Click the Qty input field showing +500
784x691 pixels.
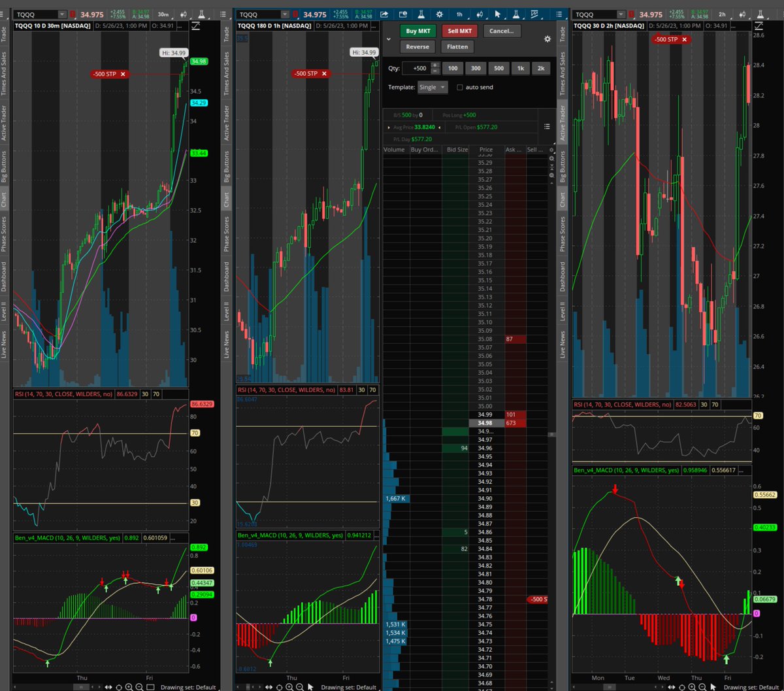(x=416, y=68)
